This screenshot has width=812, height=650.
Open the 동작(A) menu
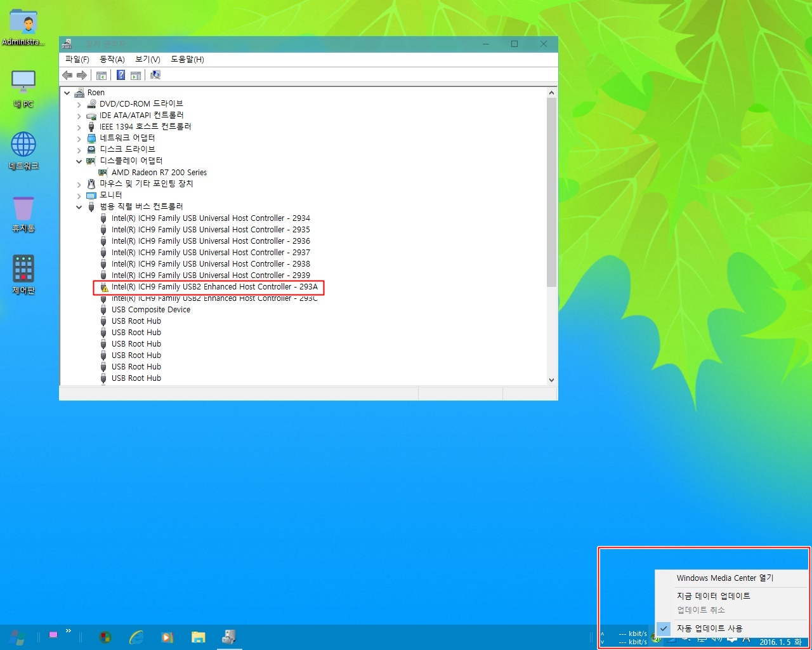[x=112, y=59]
